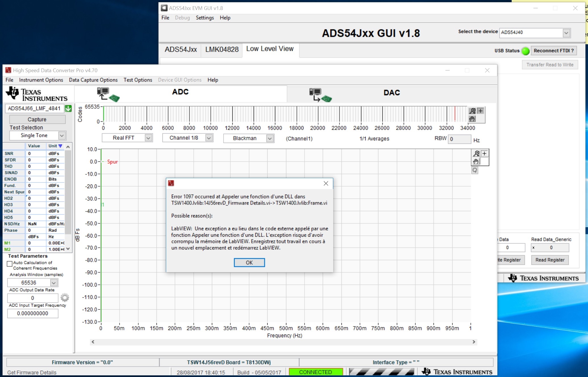Open Test Options menu

[x=138, y=80]
